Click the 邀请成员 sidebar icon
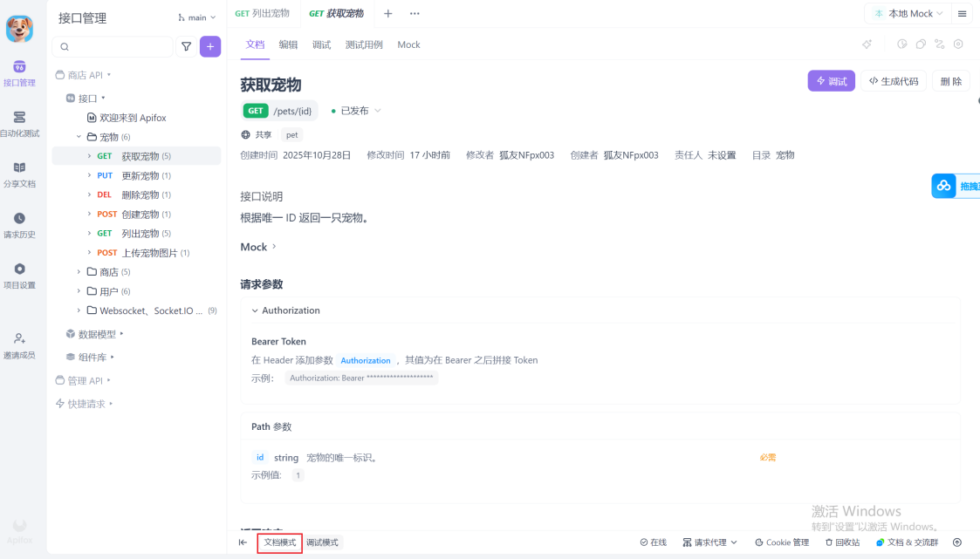980x559 pixels. [19, 344]
